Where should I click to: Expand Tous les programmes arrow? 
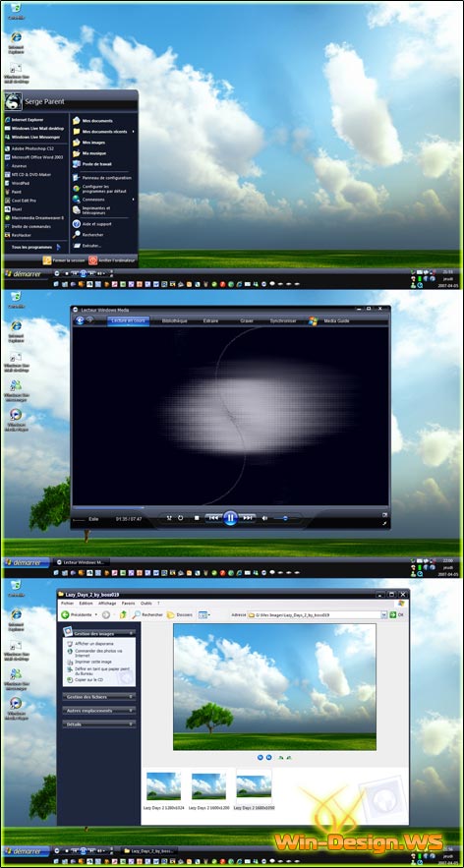pyautogui.click(x=59, y=247)
